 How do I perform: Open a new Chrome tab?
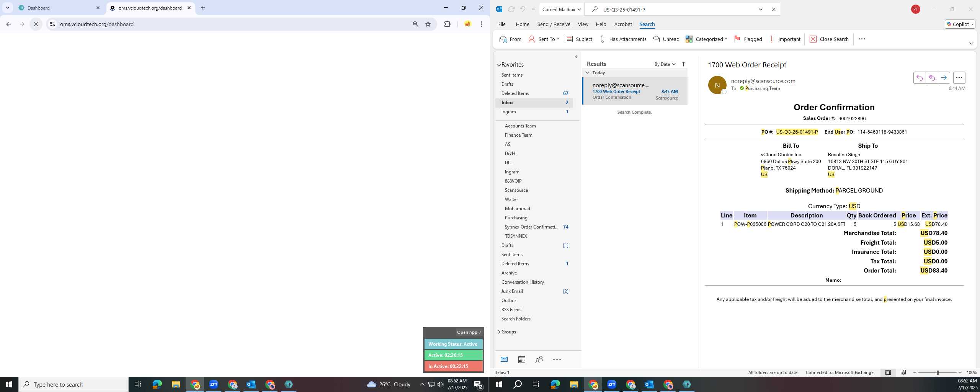click(x=203, y=8)
